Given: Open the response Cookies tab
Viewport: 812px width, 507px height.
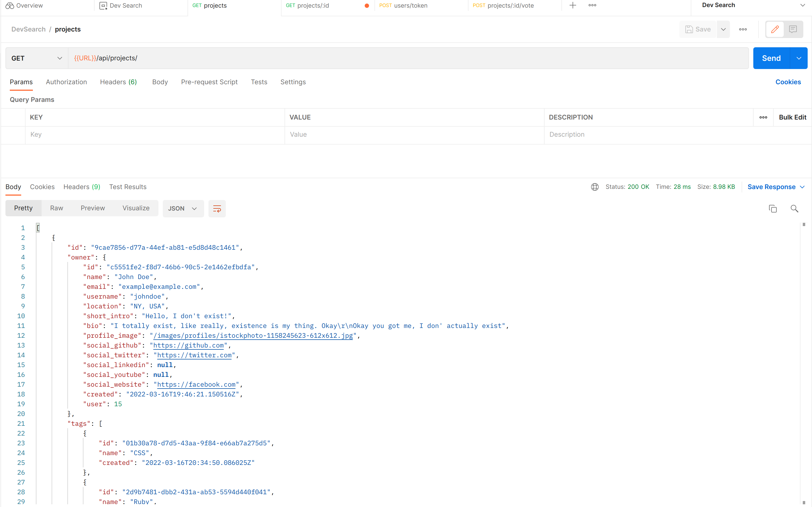Looking at the screenshot, I should tap(42, 187).
